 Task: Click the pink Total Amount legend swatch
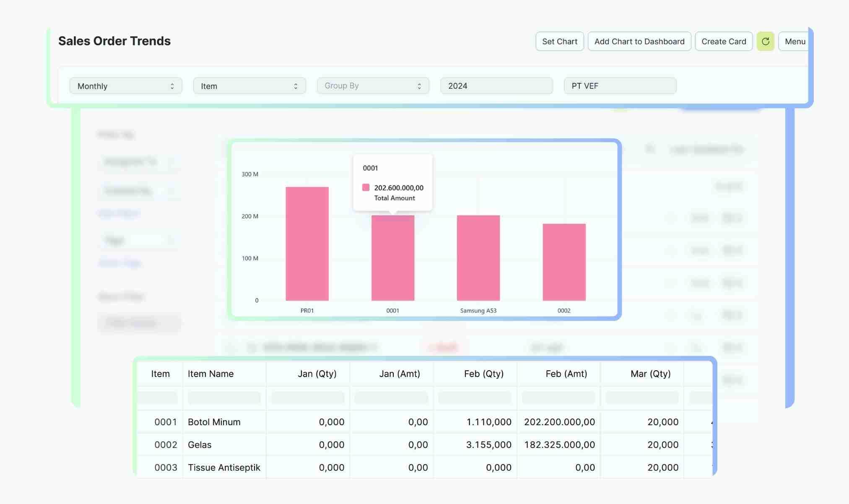click(366, 187)
